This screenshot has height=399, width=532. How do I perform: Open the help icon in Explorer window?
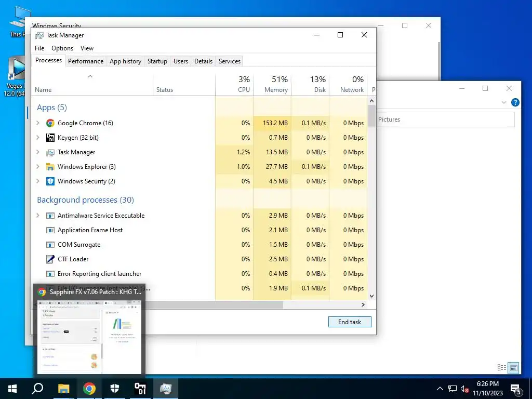point(515,102)
